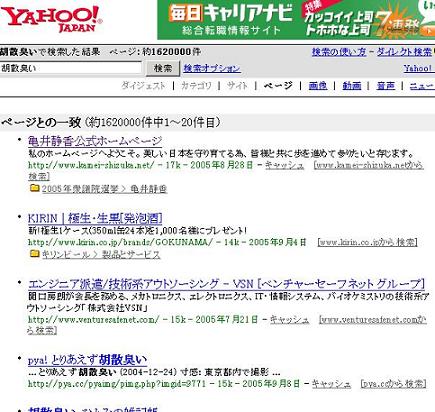The image size is (435, 412).
Task: Switch to the ダイジェスト tab
Action: click(x=143, y=86)
